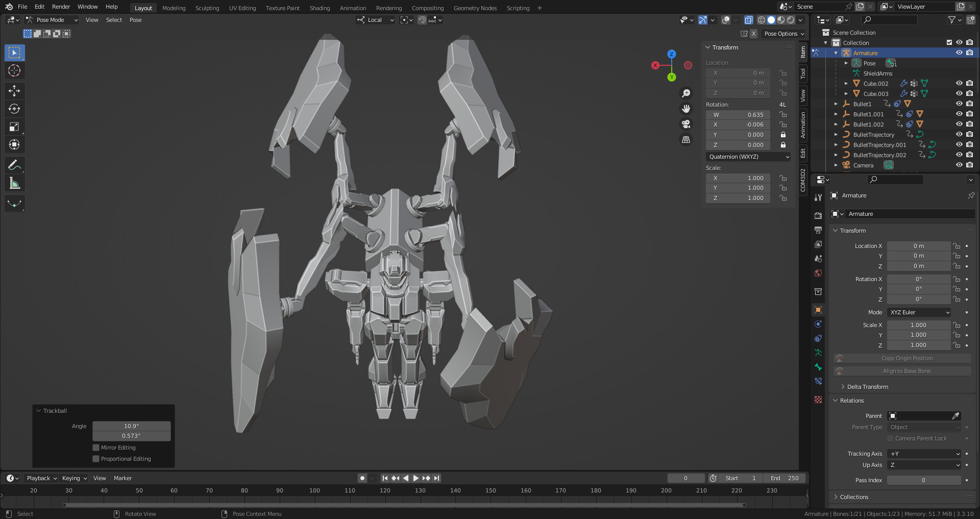Select the Measure tool
This screenshot has width=980, height=519.
pos(14,183)
